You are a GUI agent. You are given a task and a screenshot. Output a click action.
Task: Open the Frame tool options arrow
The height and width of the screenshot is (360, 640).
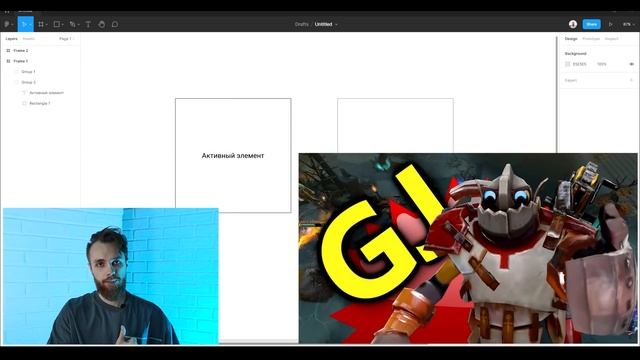click(x=47, y=24)
